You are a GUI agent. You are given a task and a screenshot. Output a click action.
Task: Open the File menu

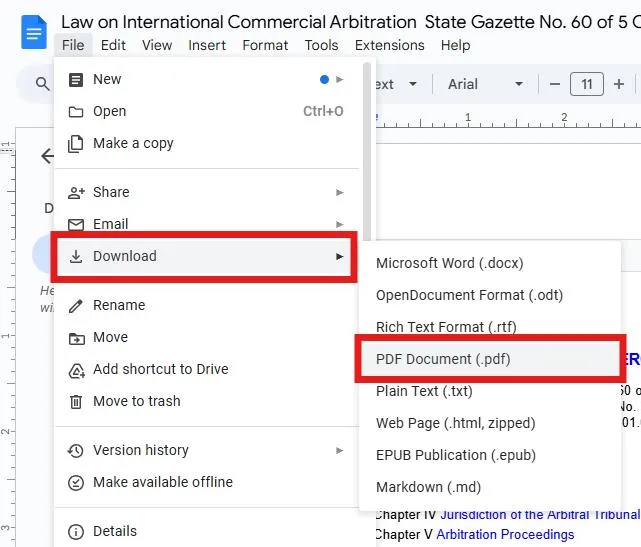[73, 45]
